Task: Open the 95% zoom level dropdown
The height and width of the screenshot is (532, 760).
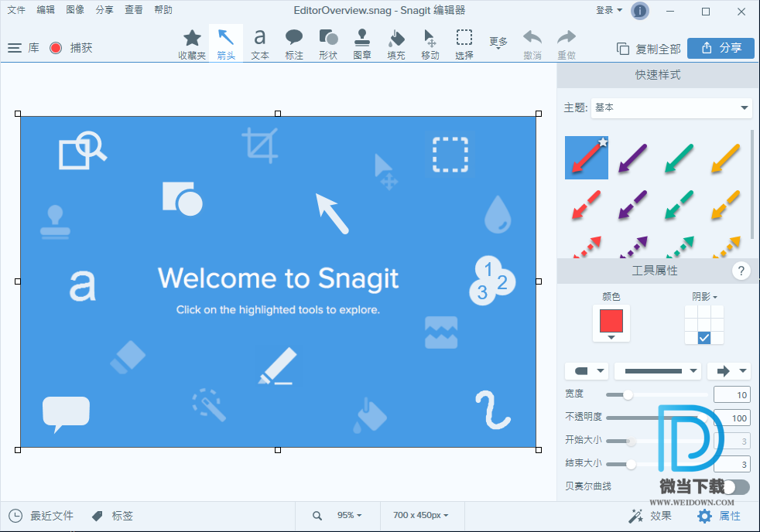Action: point(350,516)
